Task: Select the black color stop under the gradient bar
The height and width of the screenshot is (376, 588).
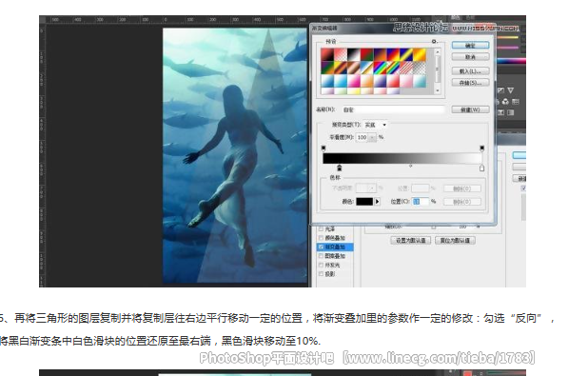Action: point(340,168)
